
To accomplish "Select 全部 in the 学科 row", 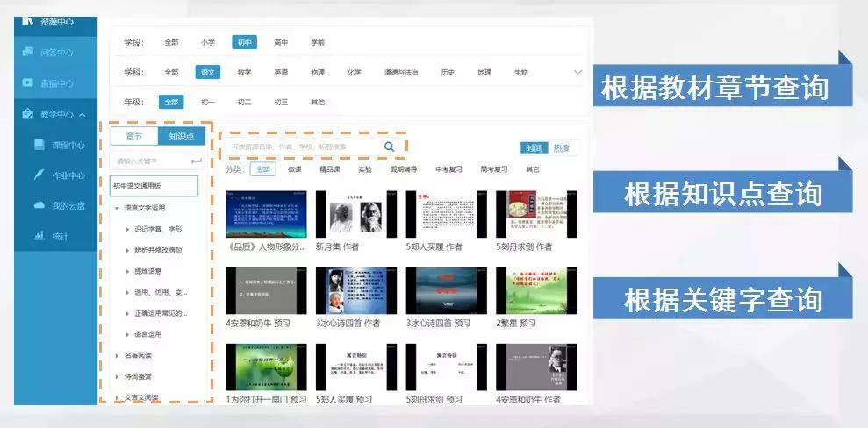I will [x=172, y=72].
